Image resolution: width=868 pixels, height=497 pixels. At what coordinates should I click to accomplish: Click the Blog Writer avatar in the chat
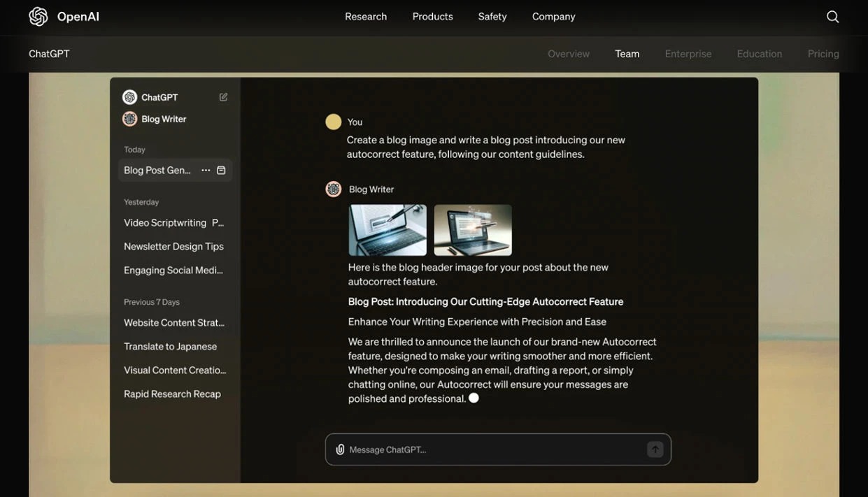(x=334, y=189)
